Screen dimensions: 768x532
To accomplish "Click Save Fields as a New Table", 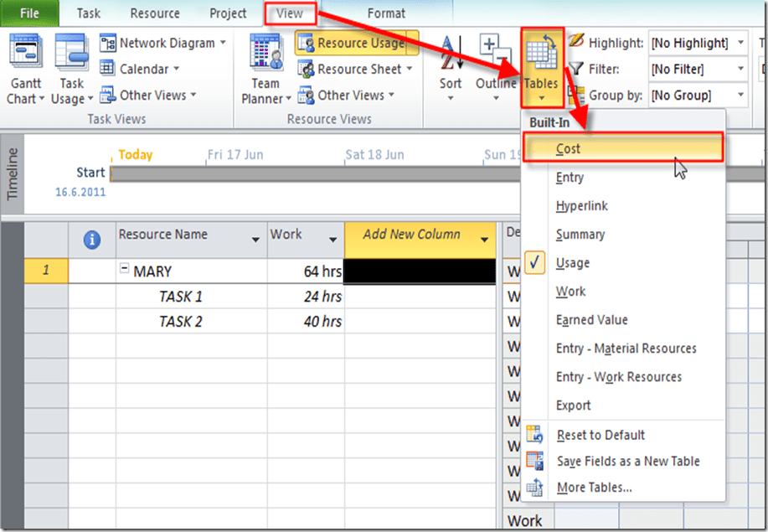I will click(627, 461).
